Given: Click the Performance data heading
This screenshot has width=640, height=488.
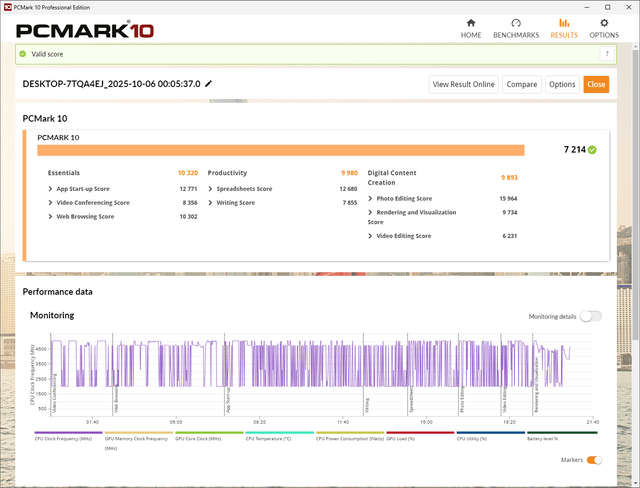Looking at the screenshot, I should tap(58, 292).
